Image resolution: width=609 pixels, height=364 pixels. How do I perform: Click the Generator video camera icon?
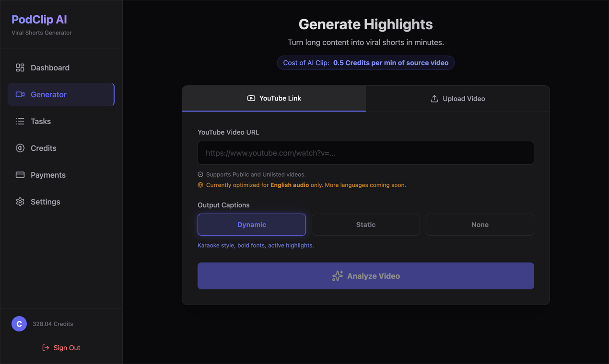pos(20,94)
